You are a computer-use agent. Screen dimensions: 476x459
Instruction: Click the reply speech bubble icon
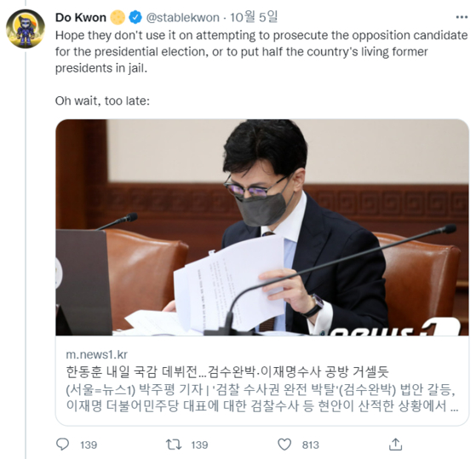(62, 445)
